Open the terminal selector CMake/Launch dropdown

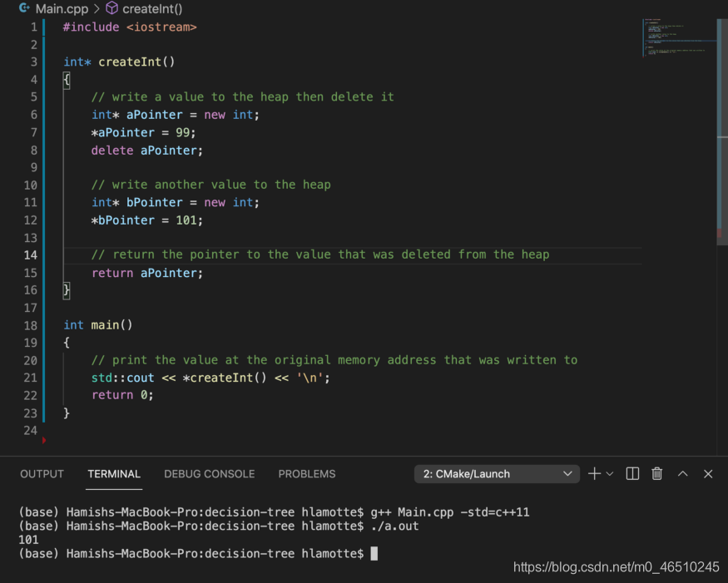click(497, 474)
